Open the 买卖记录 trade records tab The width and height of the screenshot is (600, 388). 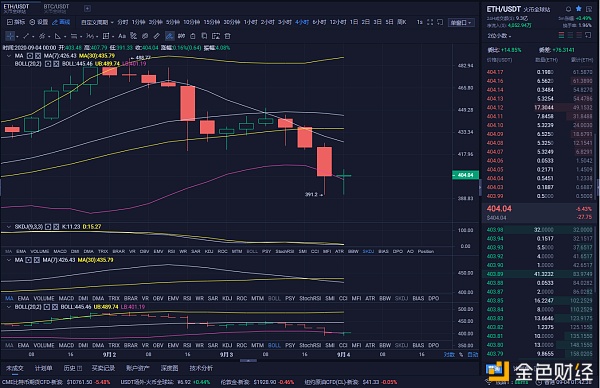coord(103,368)
